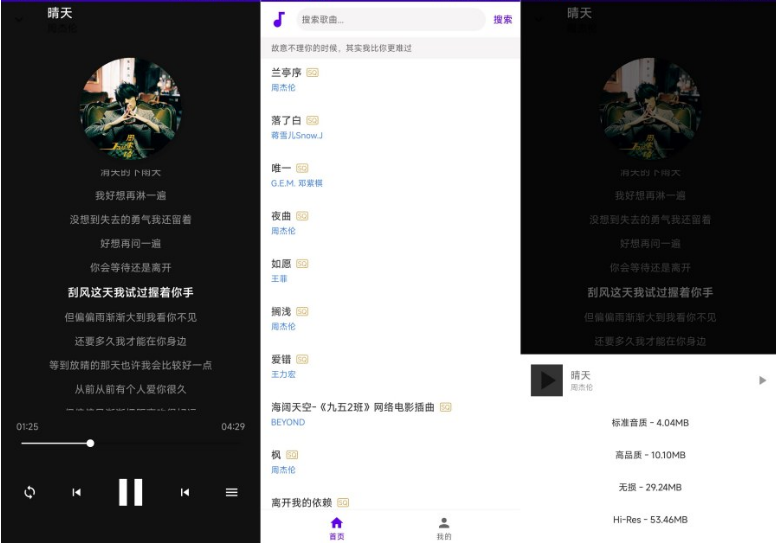Screen dimensions: 776x543
Task: Click lyric line 我好想再淋一遍 in left player
Action: [131, 196]
